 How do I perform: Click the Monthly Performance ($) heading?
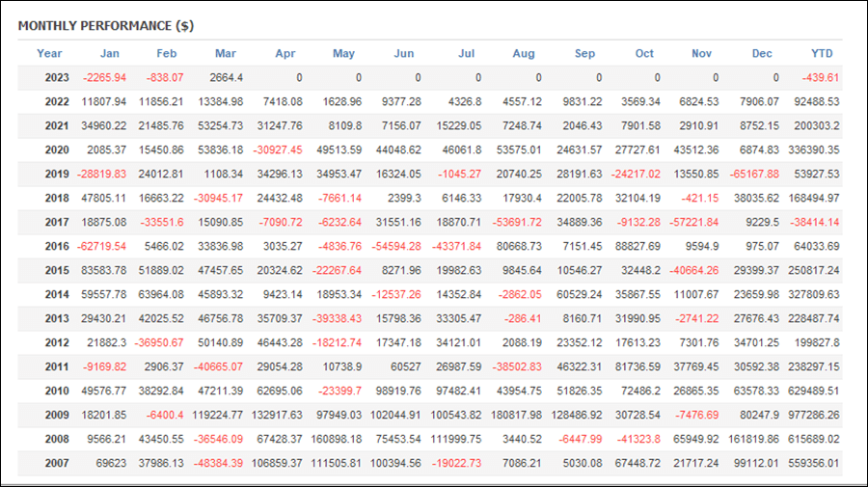click(x=106, y=26)
